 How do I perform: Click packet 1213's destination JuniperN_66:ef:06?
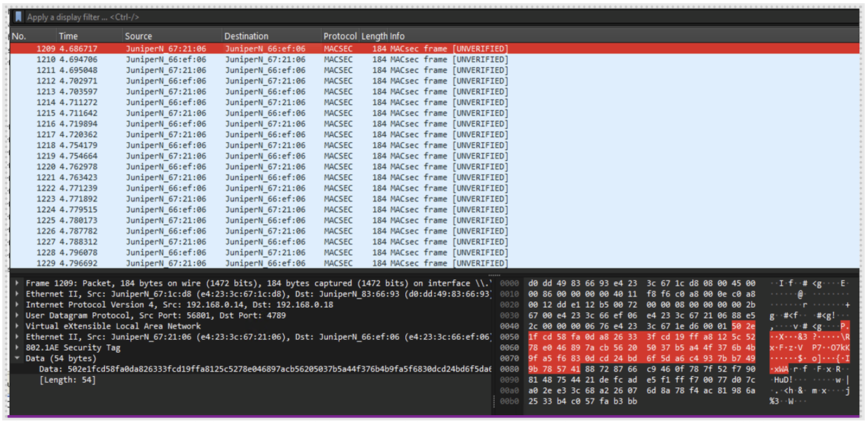[265, 92]
